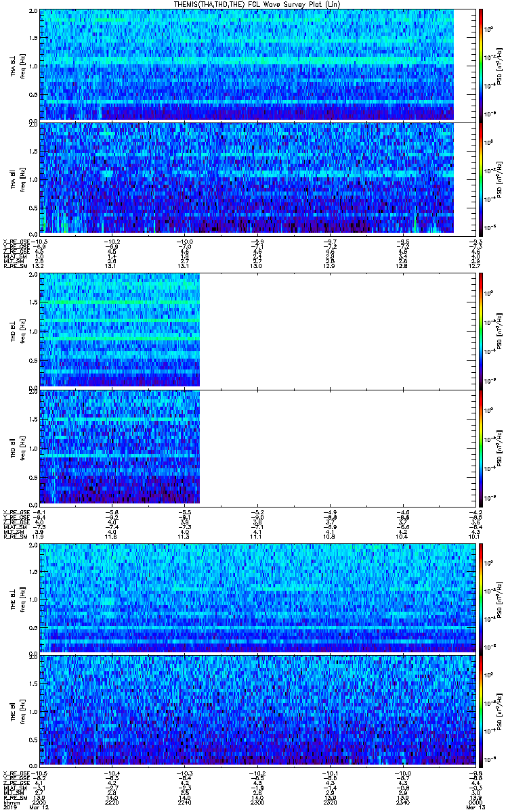This screenshot has height=812, width=508.
Task: Click the color bar beside THE B-parallel panel
Action: (x=481, y=710)
